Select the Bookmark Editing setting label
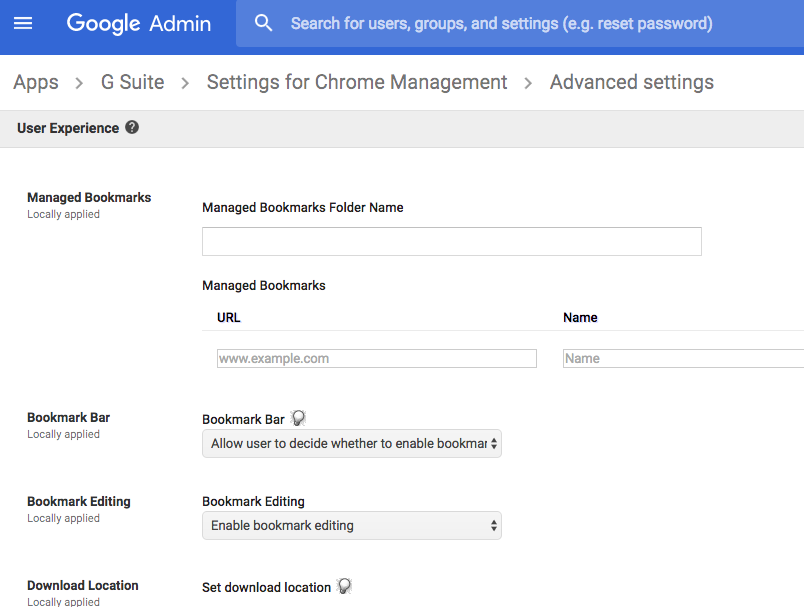 click(79, 501)
